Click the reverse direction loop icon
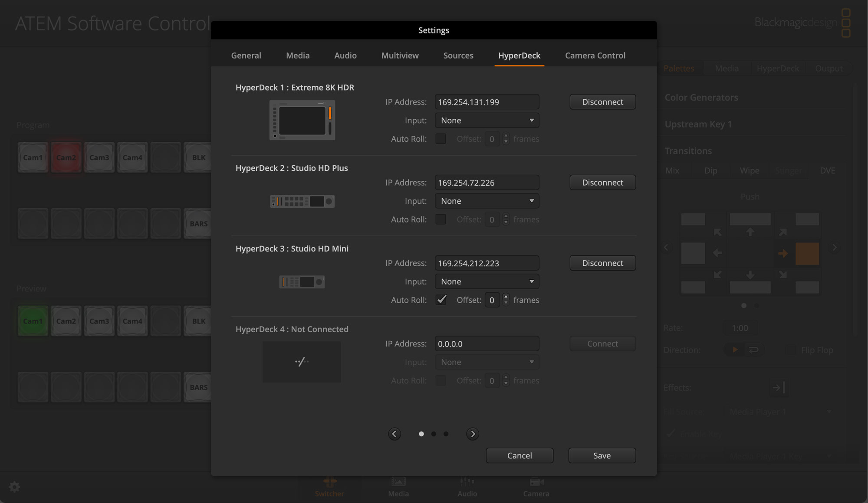868x503 pixels. (x=754, y=349)
